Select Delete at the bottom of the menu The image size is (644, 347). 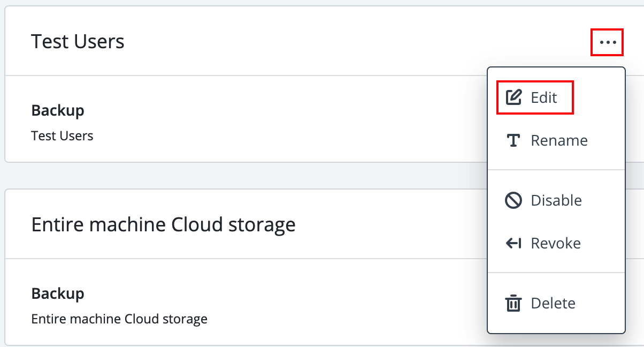(554, 303)
